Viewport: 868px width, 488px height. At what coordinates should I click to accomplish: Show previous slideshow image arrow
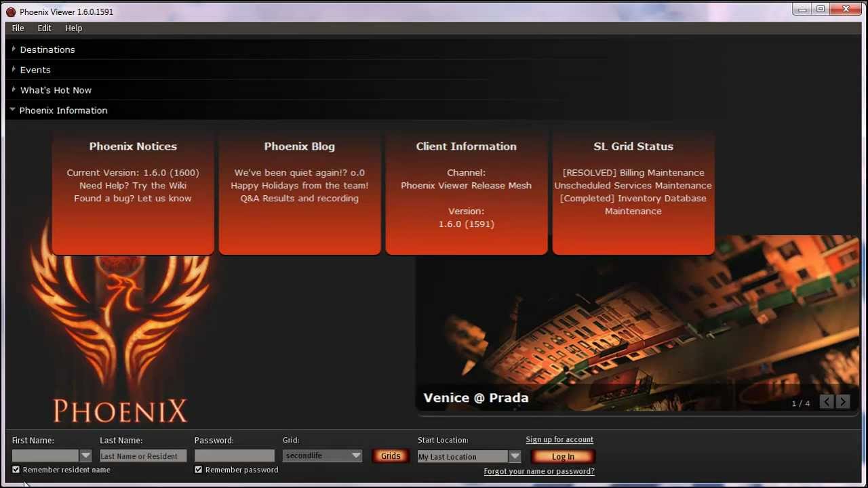[x=827, y=402]
